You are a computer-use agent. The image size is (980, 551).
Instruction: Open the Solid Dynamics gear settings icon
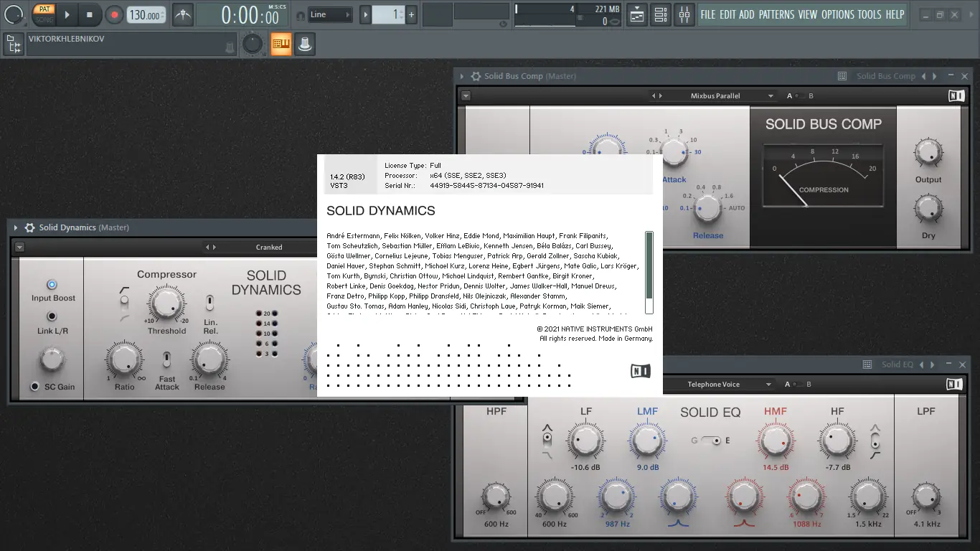click(29, 227)
